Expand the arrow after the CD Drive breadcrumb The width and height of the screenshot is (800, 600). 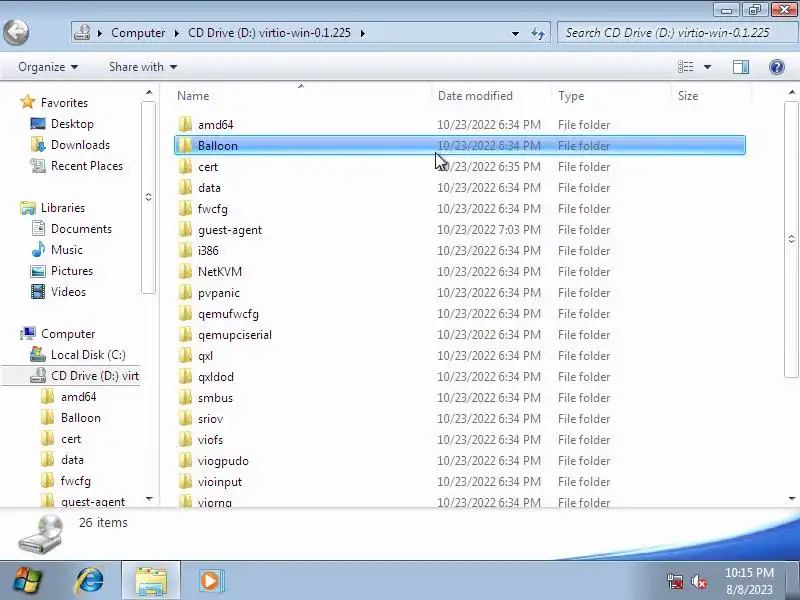pos(363,33)
